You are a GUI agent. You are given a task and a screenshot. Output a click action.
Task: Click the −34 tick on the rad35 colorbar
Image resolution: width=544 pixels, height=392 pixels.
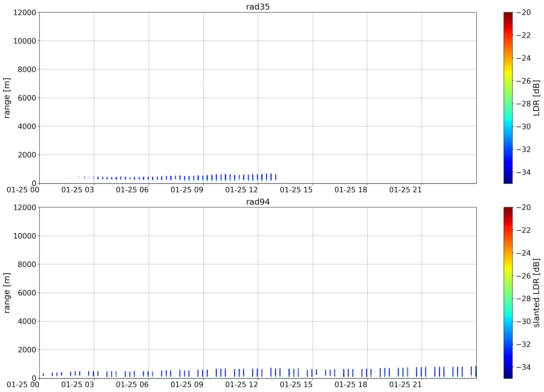click(x=523, y=172)
